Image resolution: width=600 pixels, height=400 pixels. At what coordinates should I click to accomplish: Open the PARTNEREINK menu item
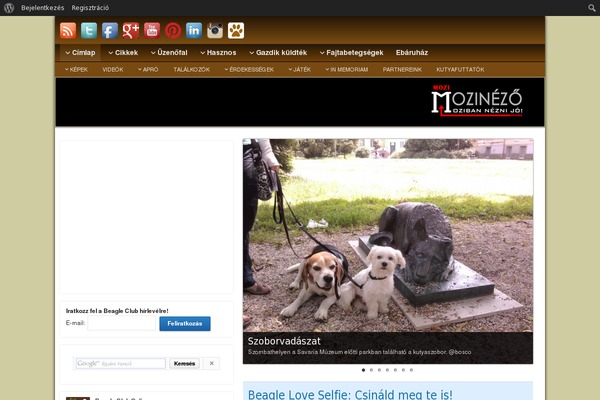[x=402, y=70]
